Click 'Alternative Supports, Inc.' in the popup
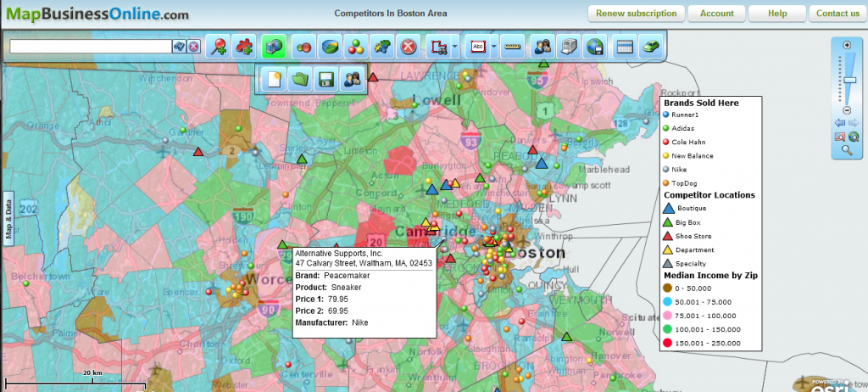 [338, 254]
